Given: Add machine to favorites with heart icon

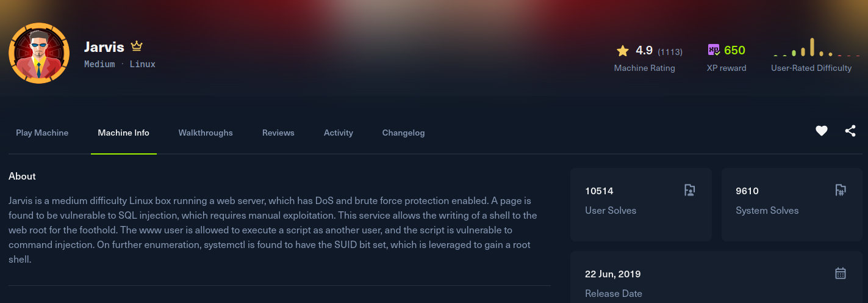Looking at the screenshot, I should click(x=822, y=131).
